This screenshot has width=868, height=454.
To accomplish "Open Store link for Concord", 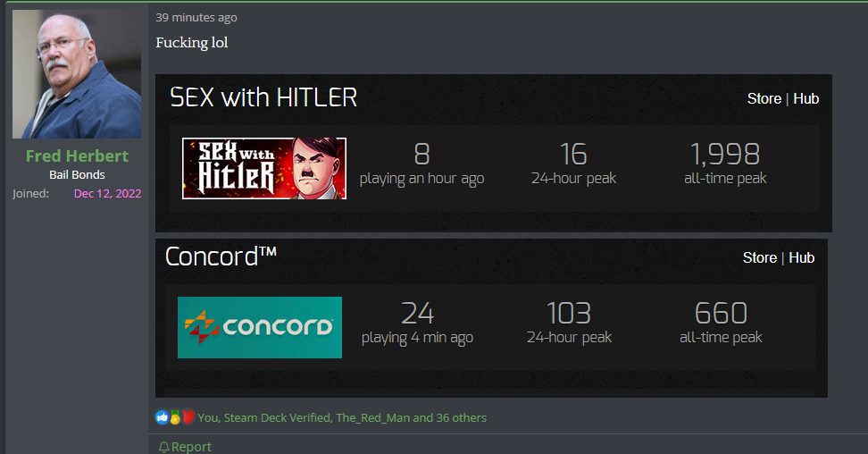I will click(x=759, y=257).
